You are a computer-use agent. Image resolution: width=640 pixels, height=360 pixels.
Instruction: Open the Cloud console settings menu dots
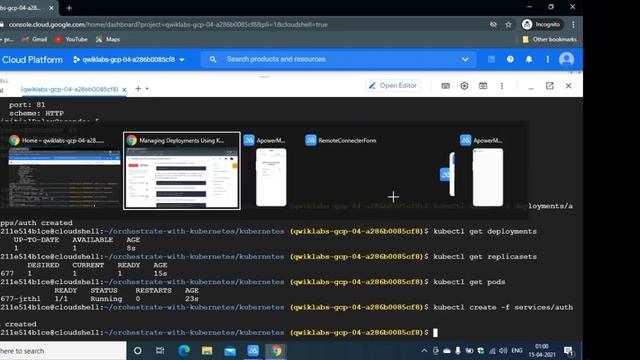pos(548,60)
